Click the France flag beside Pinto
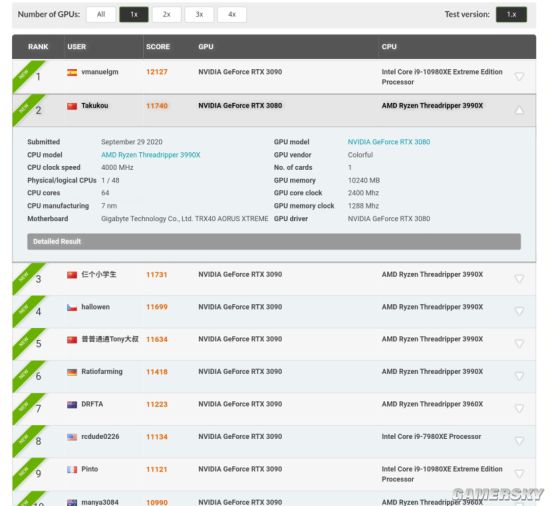 (72, 470)
